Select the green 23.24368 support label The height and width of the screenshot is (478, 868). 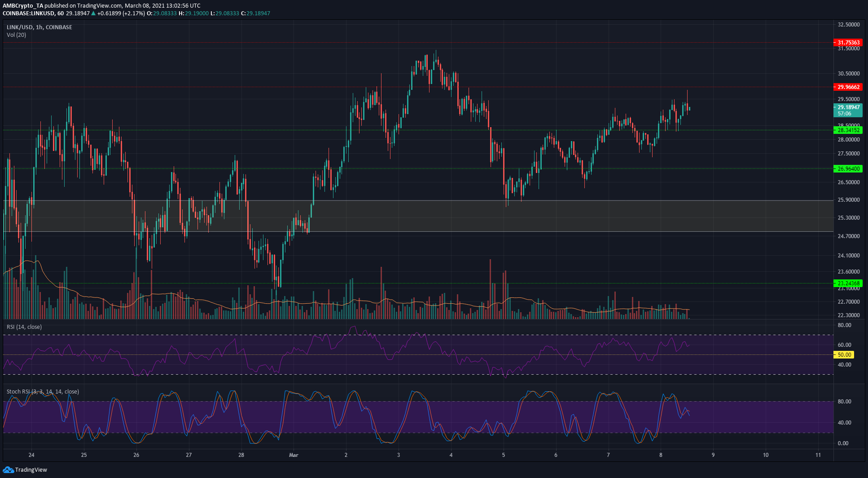pyautogui.click(x=848, y=283)
